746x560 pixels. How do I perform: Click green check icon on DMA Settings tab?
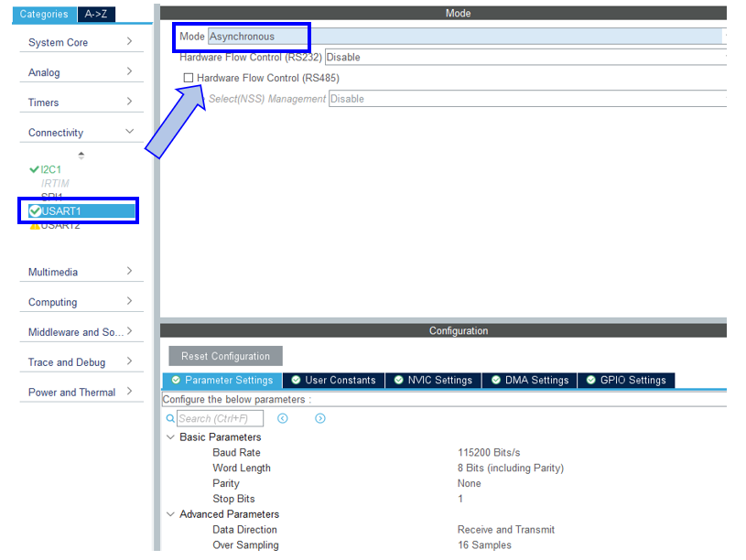pos(496,380)
